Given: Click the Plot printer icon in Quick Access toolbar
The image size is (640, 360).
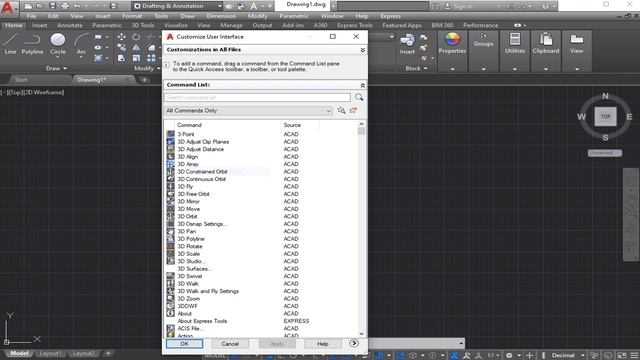Looking at the screenshot, I should (65, 6).
